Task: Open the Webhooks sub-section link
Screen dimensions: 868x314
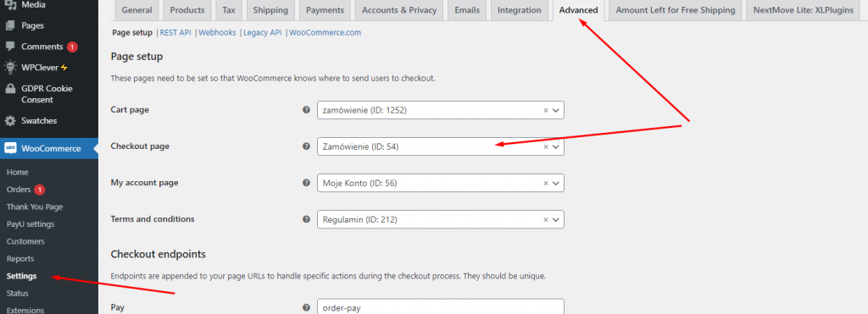Action: click(218, 33)
